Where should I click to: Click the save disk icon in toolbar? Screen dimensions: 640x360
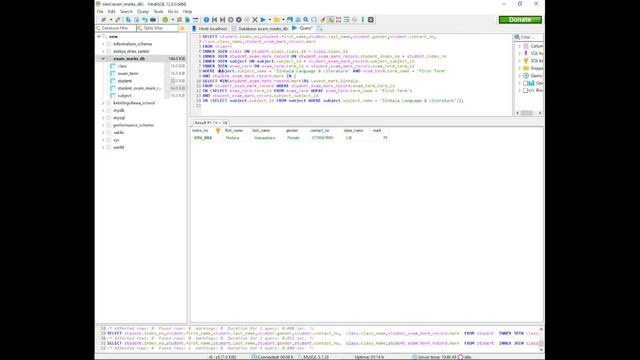(290, 20)
